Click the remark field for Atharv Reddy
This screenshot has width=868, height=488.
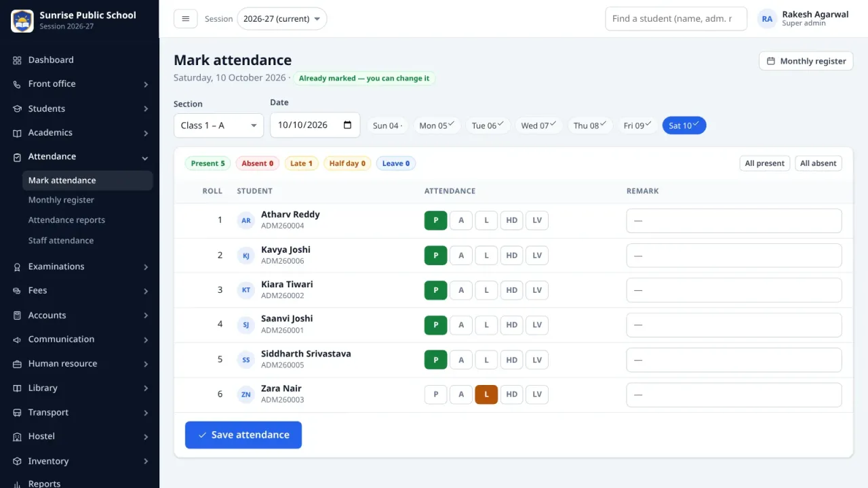coord(734,220)
